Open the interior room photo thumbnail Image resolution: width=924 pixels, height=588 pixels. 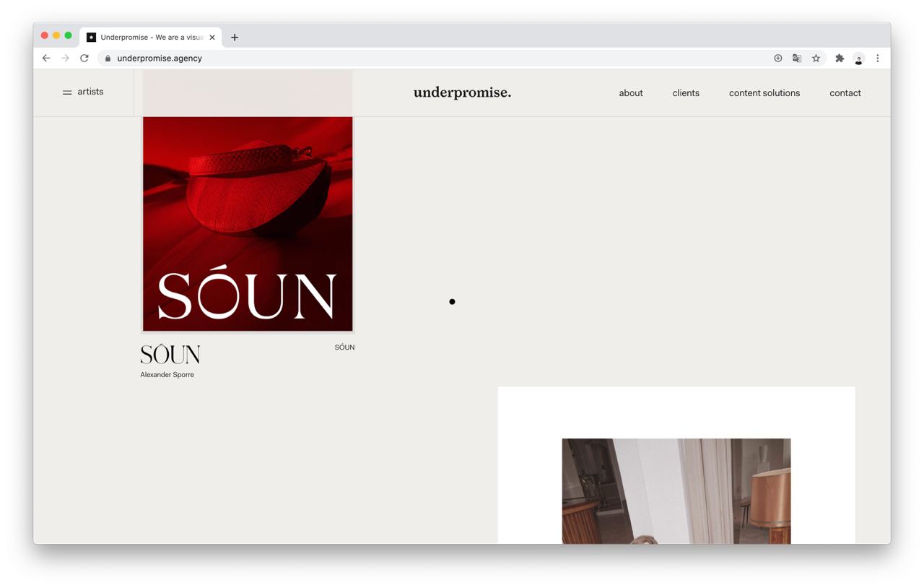676,491
